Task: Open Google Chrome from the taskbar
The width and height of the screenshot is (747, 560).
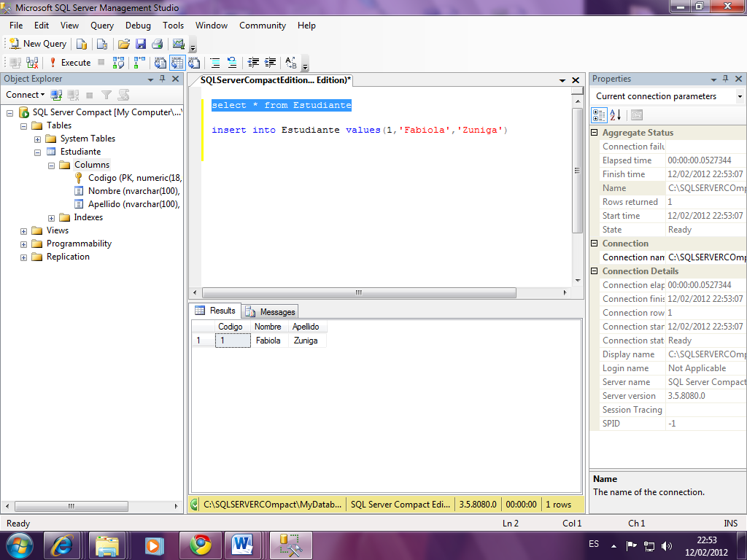Action: coord(201,545)
